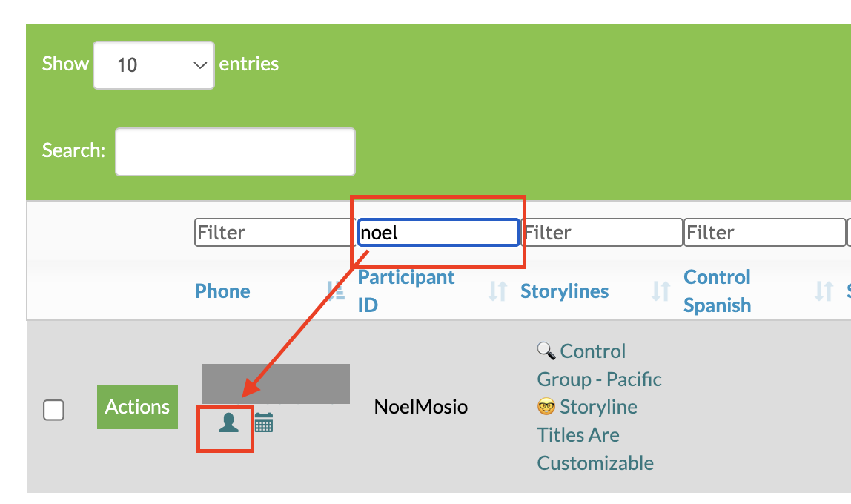The width and height of the screenshot is (851, 504).
Task: Click the Phone column filter field
Action: click(271, 233)
